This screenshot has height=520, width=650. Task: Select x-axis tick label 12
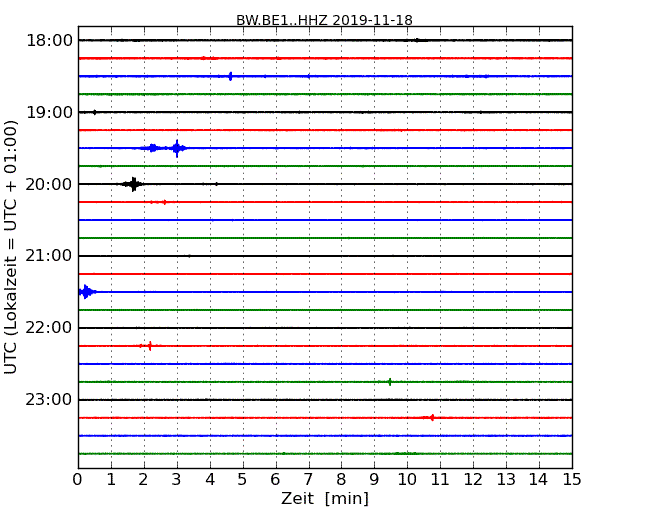point(473,479)
